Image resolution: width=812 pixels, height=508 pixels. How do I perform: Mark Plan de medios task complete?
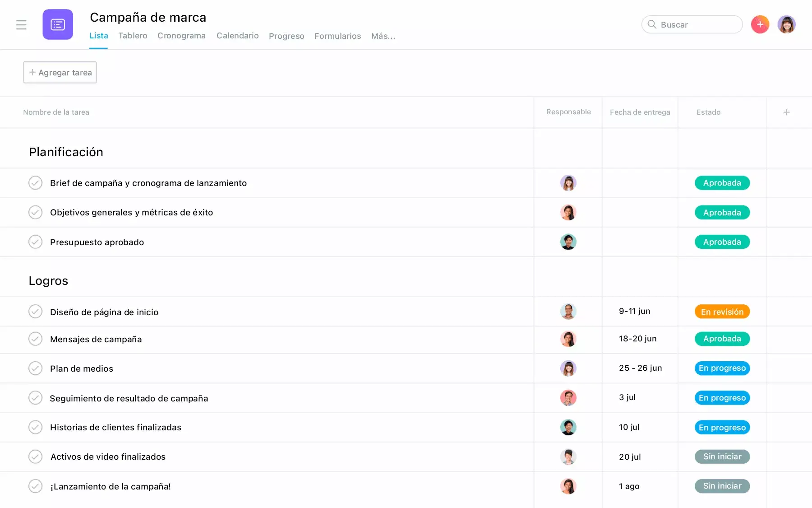pyautogui.click(x=35, y=368)
